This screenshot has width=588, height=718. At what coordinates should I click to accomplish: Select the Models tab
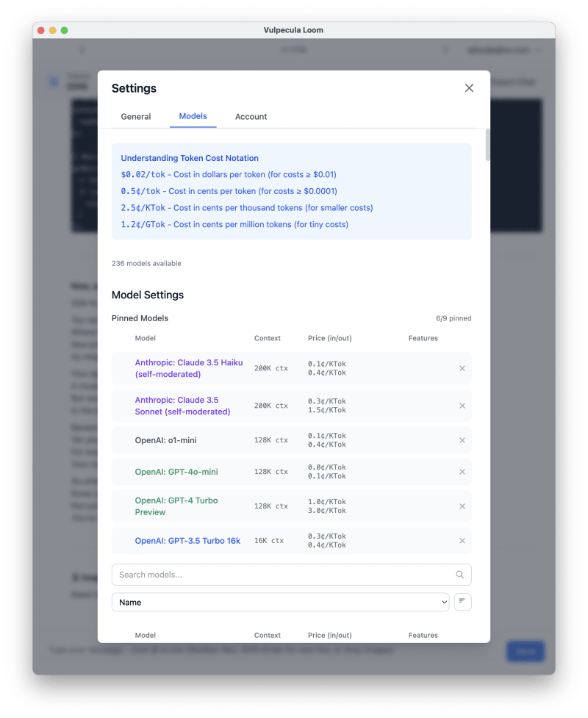193,116
